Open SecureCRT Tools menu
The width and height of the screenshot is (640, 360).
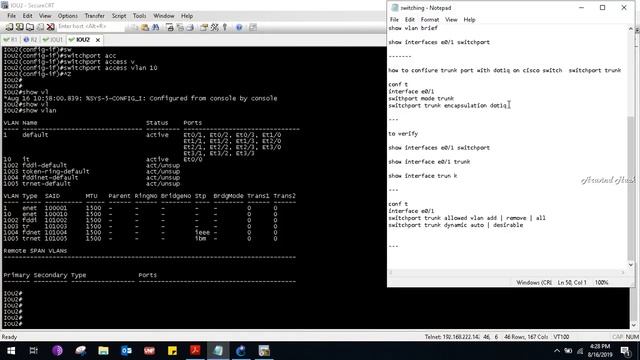click(x=139, y=16)
